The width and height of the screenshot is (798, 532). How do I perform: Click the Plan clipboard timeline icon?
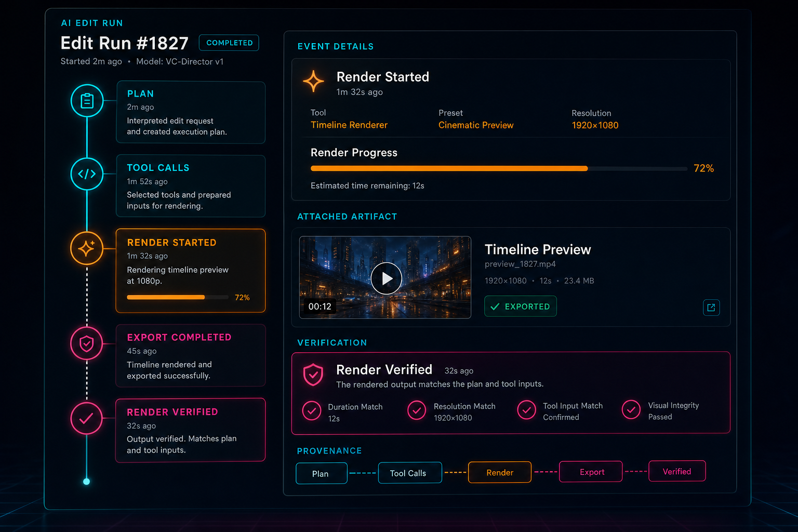(x=87, y=101)
